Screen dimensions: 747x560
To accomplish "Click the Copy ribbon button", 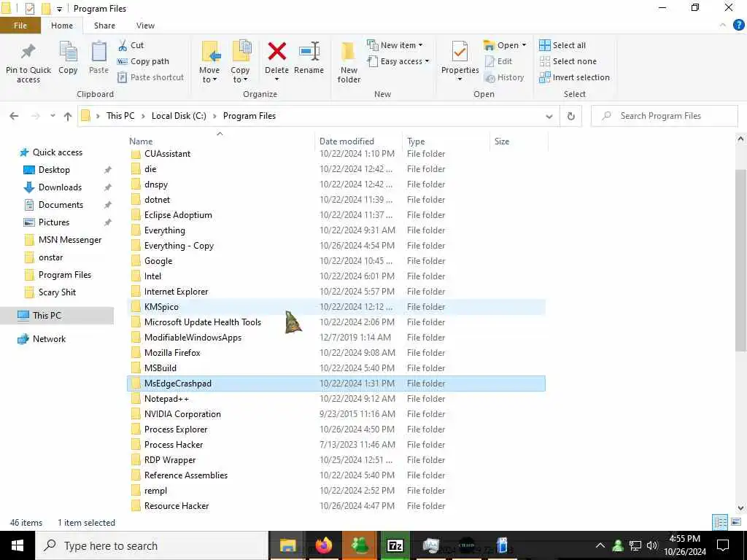I will coord(68,58).
